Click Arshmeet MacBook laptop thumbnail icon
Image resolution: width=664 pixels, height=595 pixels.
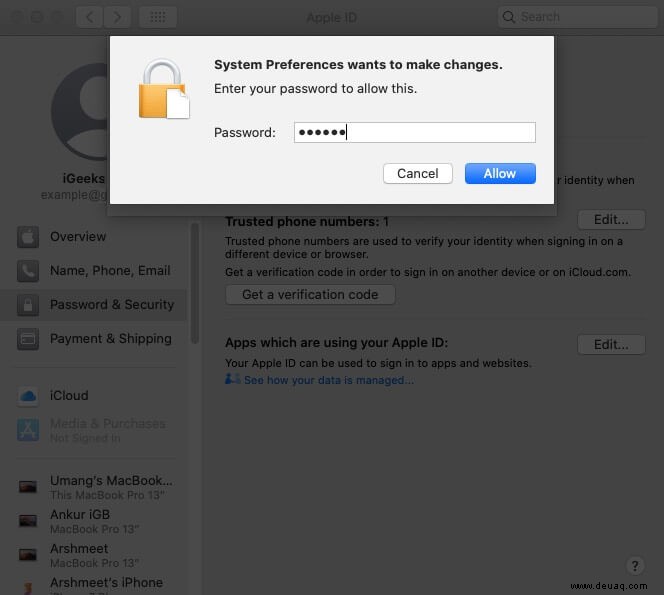pos(28,554)
